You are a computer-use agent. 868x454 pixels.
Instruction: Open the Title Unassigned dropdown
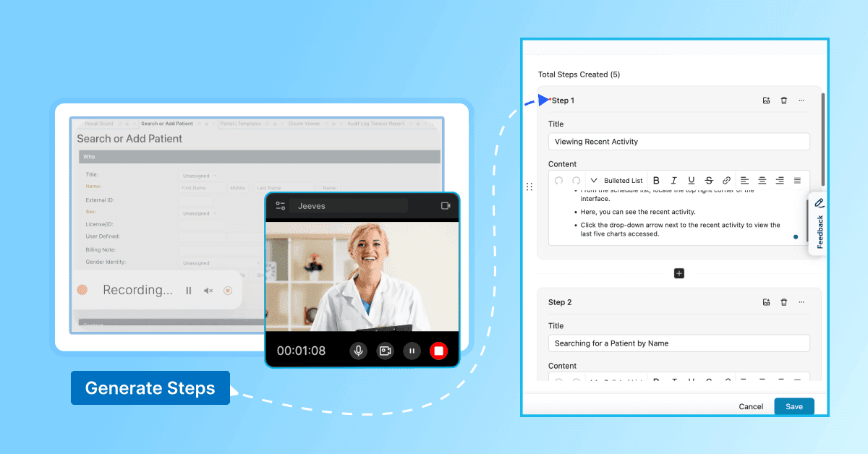pyautogui.click(x=199, y=175)
